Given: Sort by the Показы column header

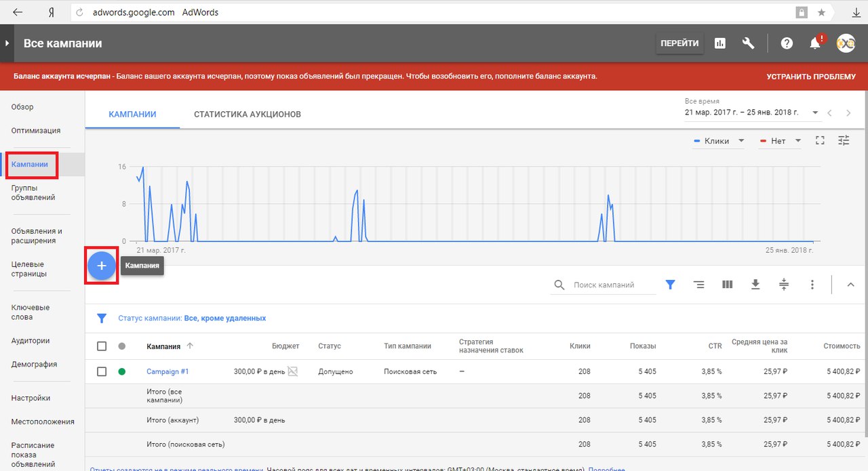Looking at the screenshot, I should pos(643,346).
